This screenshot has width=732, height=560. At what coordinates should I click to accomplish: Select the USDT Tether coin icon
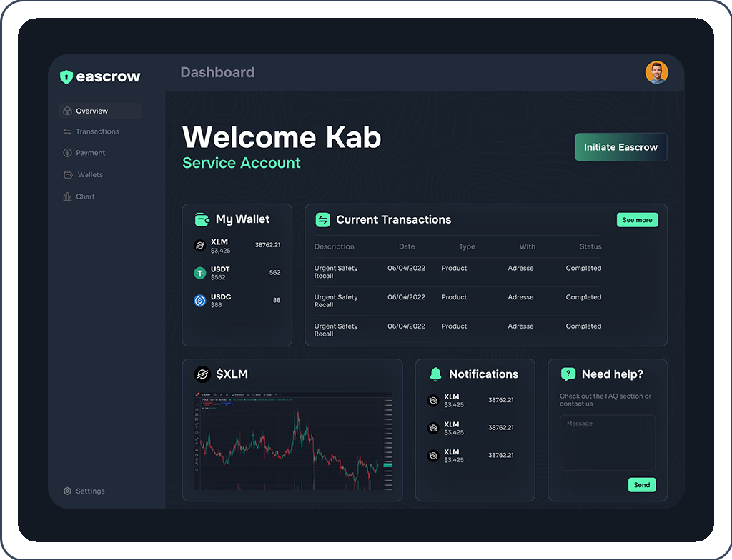click(200, 273)
